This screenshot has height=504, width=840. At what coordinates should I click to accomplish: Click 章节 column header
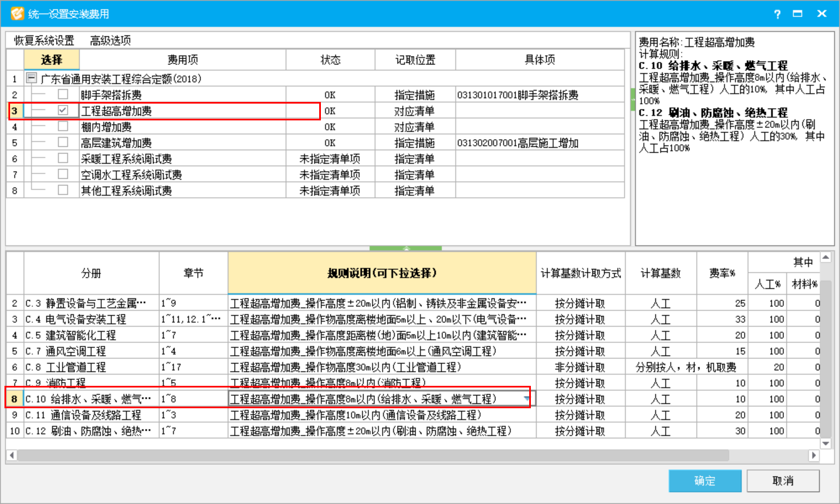tap(193, 273)
